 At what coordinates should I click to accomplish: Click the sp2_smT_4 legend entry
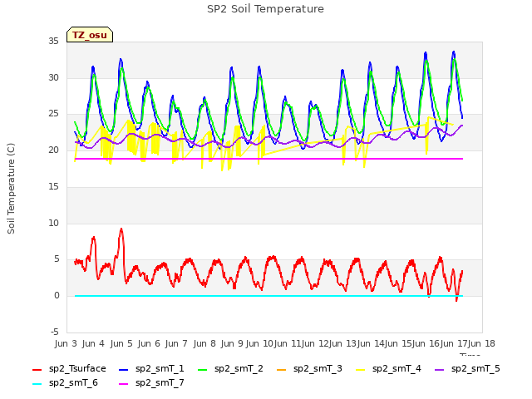[x=388, y=368]
